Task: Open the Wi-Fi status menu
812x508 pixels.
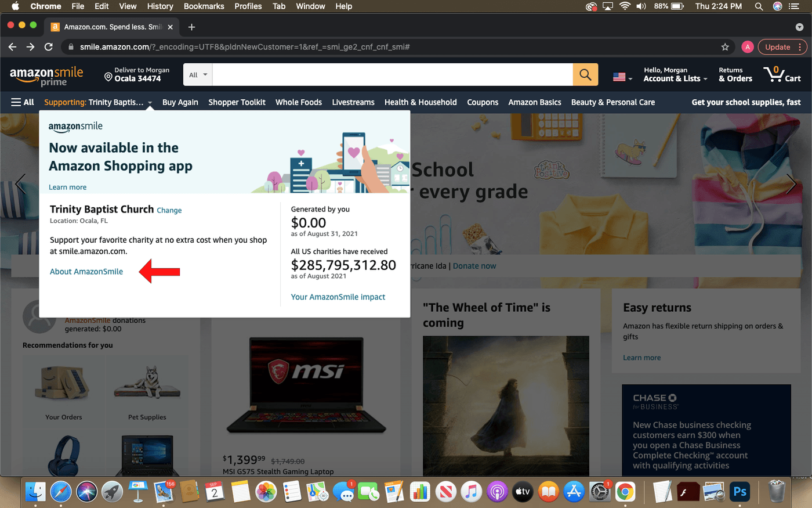Action: pyautogui.click(x=625, y=6)
